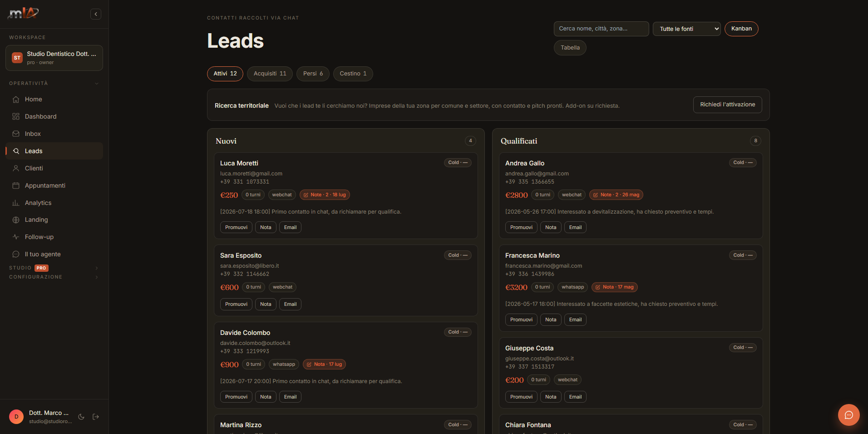This screenshot has width=868, height=434.
Task: Switch to the Acquisiti tab
Action: pos(270,74)
